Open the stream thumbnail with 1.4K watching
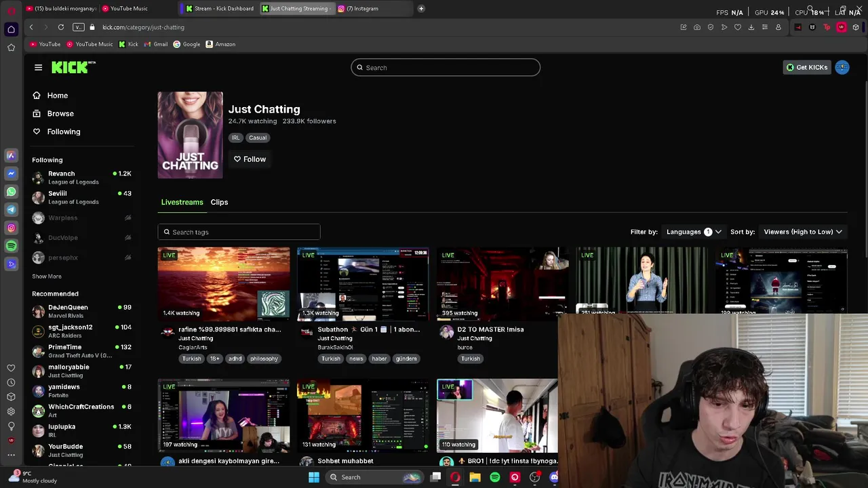Screen dimensions: 868x488 [x=224, y=283]
